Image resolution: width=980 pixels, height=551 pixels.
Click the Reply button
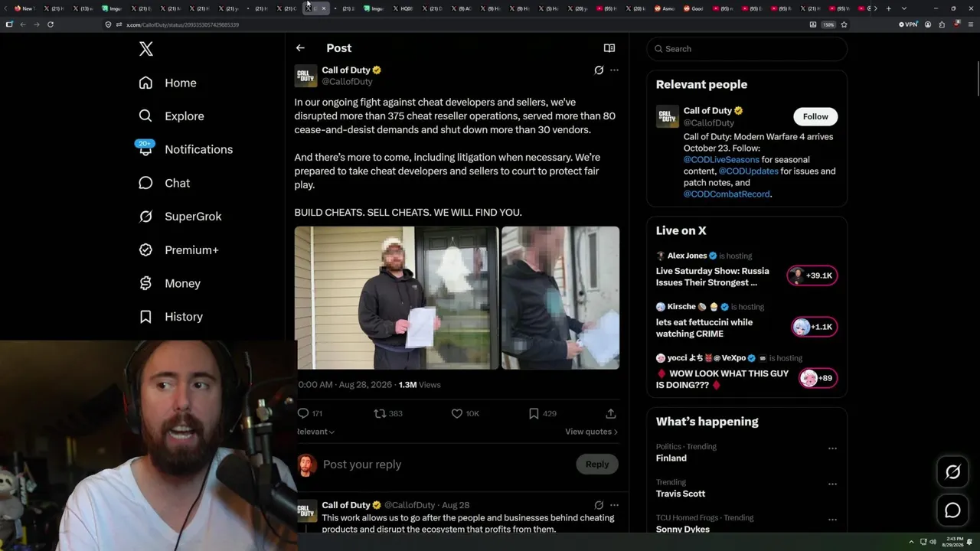pyautogui.click(x=597, y=465)
